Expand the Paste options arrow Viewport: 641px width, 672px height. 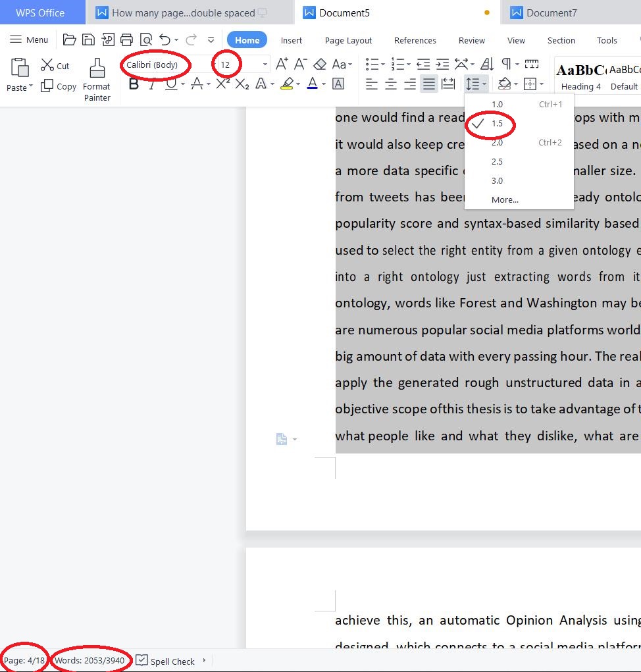point(30,88)
